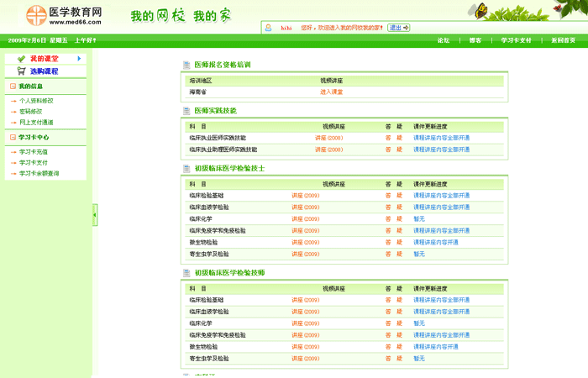Screen dimensions: 588x378
Task: Open 课程讲座内容开通 for 微生物检验 under 检验技师
Action: pyautogui.click(x=436, y=347)
